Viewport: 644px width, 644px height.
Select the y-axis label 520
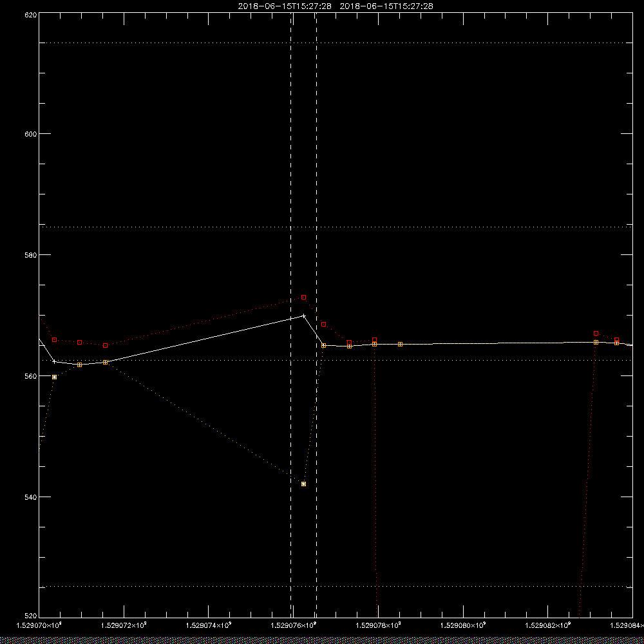(31, 616)
